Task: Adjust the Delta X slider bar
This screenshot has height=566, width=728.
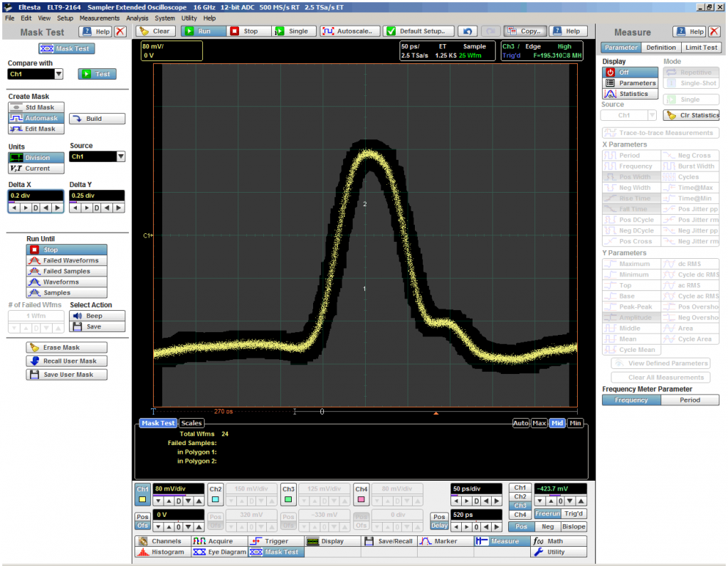Action: click(x=36, y=202)
